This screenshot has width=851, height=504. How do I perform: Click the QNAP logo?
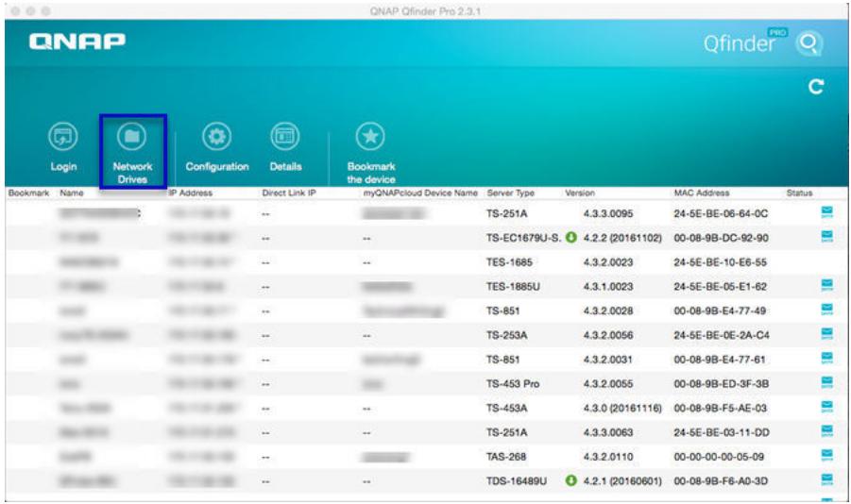[x=77, y=42]
